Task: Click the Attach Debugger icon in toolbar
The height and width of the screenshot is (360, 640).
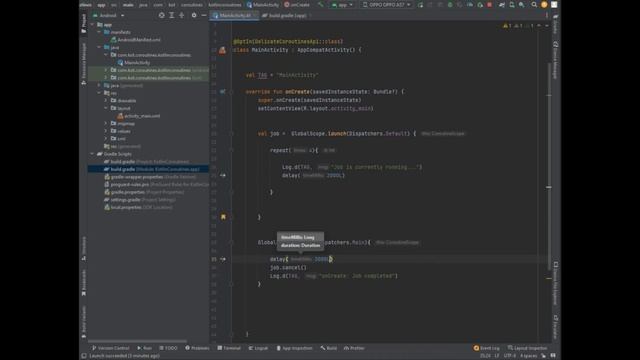Action: pyautogui.click(x=480, y=5)
